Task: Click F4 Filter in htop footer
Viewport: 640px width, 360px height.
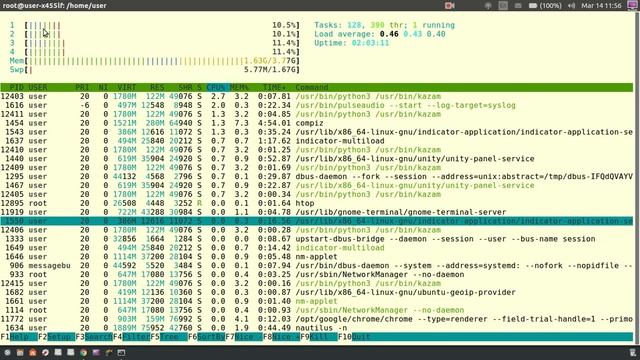Action: (x=131, y=337)
